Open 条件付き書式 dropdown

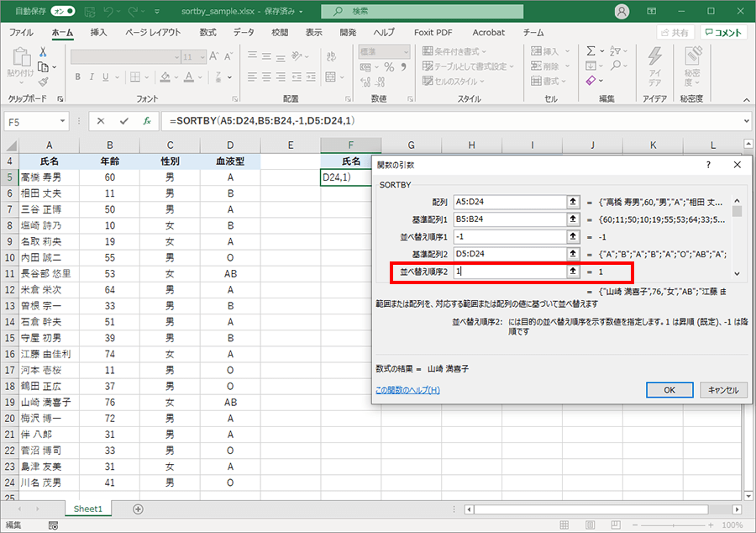(454, 51)
